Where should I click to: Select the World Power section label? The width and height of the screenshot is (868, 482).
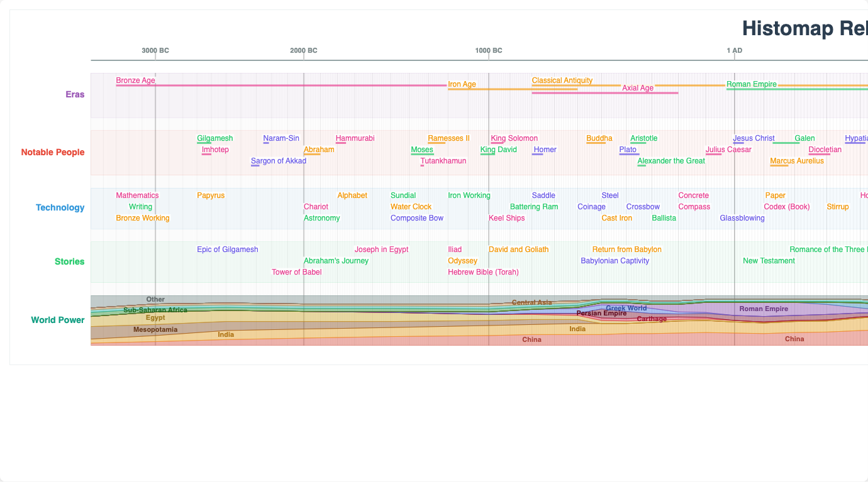[58, 319]
